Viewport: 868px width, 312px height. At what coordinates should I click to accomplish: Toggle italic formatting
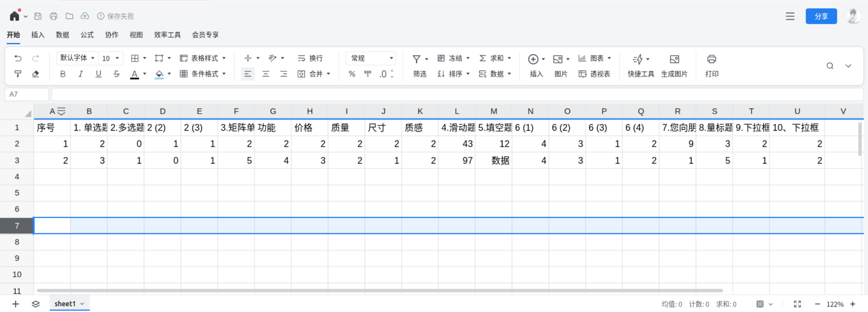[x=80, y=74]
